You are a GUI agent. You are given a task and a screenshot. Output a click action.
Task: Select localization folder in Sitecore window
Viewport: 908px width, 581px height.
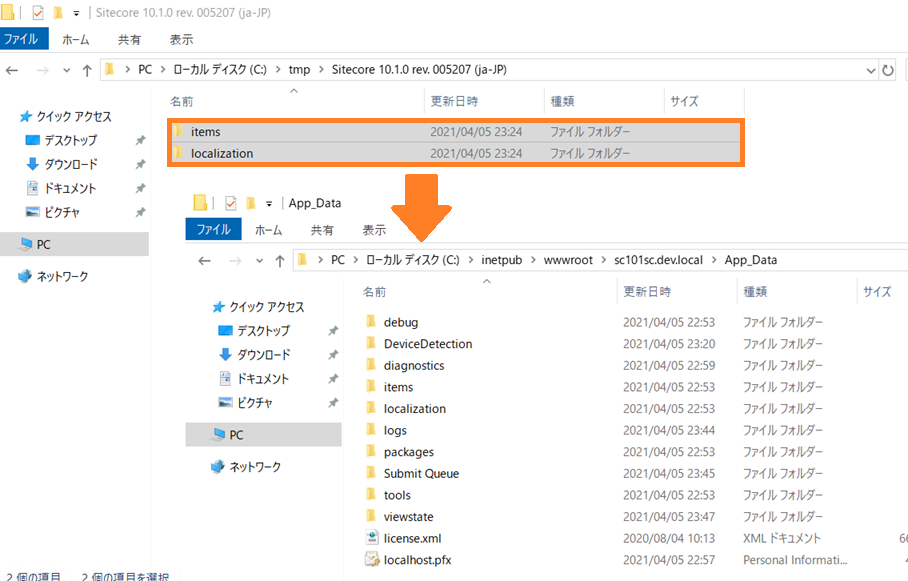pyautogui.click(x=455, y=154)
